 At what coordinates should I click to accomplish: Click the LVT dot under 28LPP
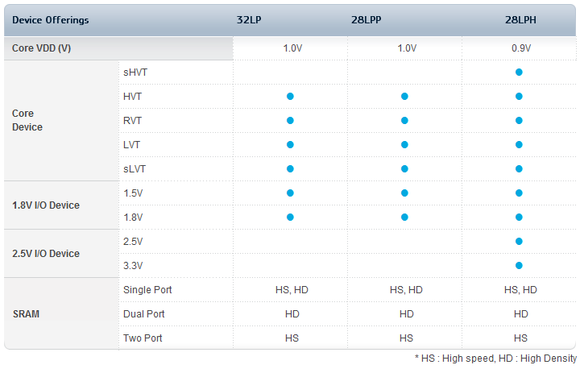[x=405, y=145]
